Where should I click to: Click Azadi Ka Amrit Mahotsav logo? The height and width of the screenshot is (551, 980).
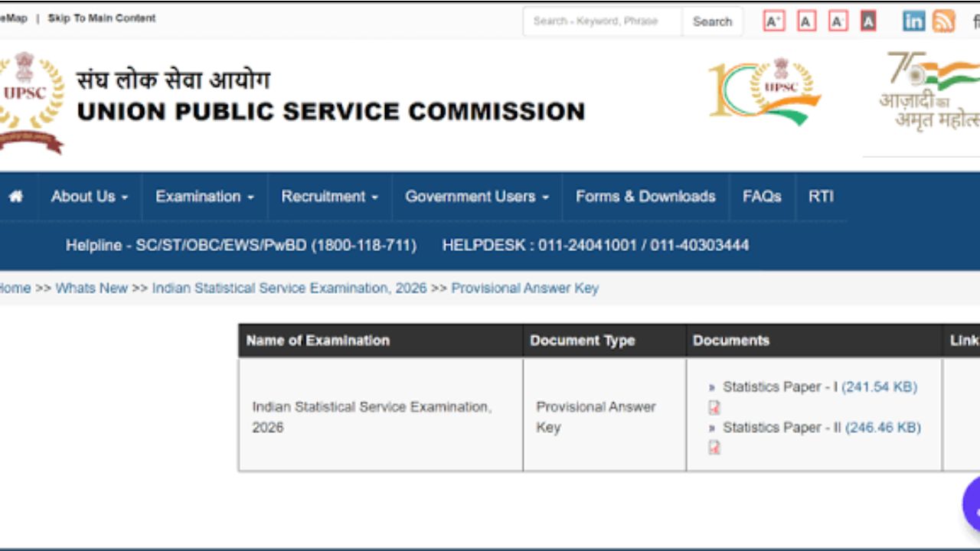click(x=929, y=92)
